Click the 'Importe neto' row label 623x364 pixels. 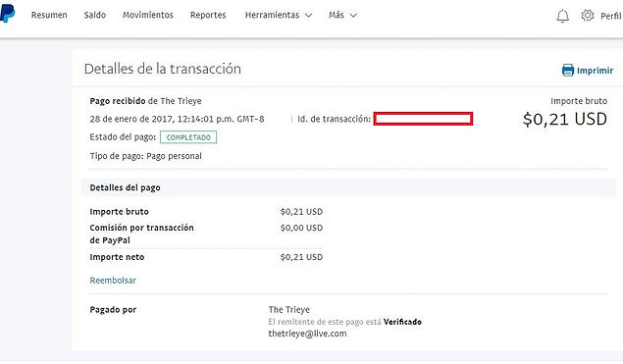pos(117,257)
